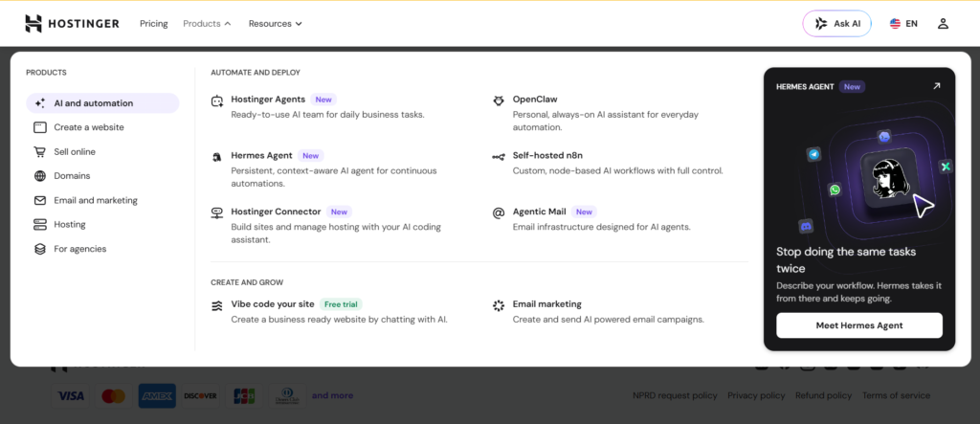Open the Ask AI assistant

click(836, 24)
